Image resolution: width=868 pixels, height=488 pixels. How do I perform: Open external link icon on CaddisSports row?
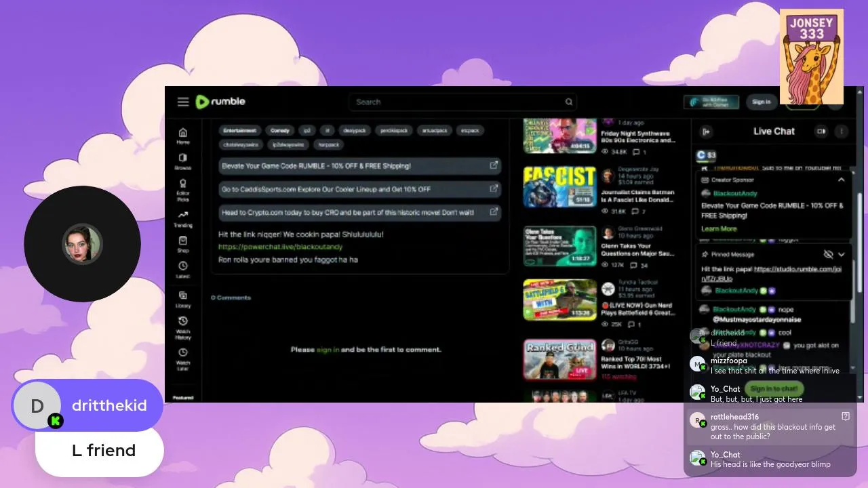494,188
